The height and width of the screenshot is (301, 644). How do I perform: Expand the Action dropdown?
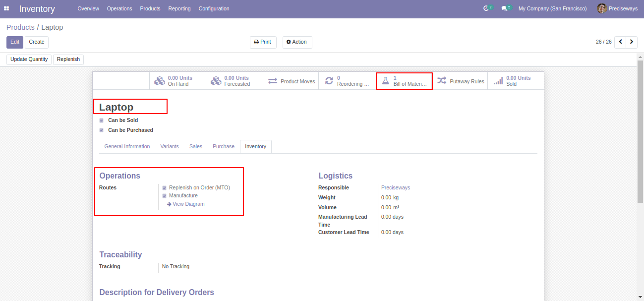pos(297,42)
